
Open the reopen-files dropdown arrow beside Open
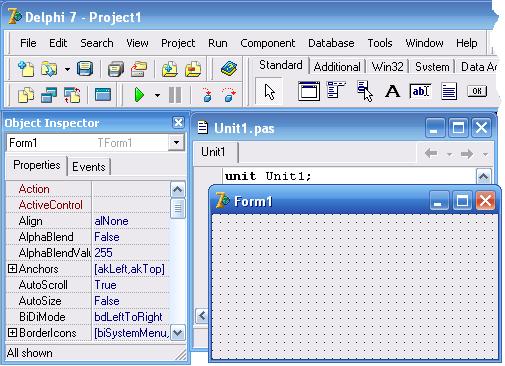67,70
